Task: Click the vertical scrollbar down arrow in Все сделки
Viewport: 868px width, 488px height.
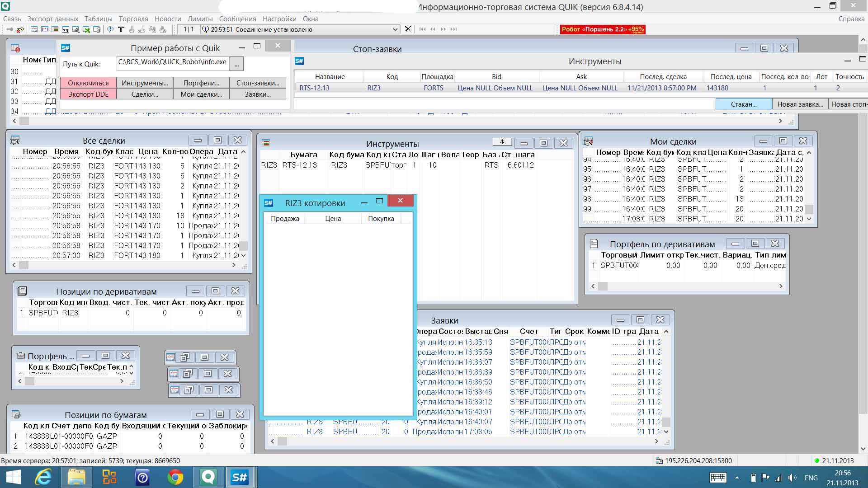Action: pos(244,255)
